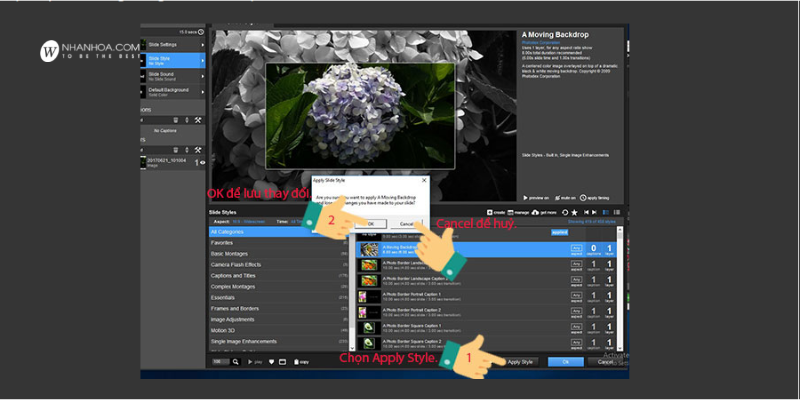Toggle the mute on control
This screenshot has height=400, width=800.
tap(565, 198)
